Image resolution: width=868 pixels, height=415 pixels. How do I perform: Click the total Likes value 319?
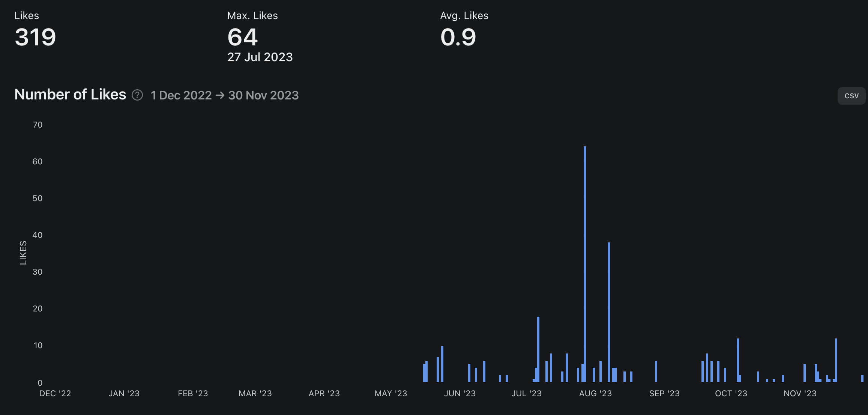35,37
